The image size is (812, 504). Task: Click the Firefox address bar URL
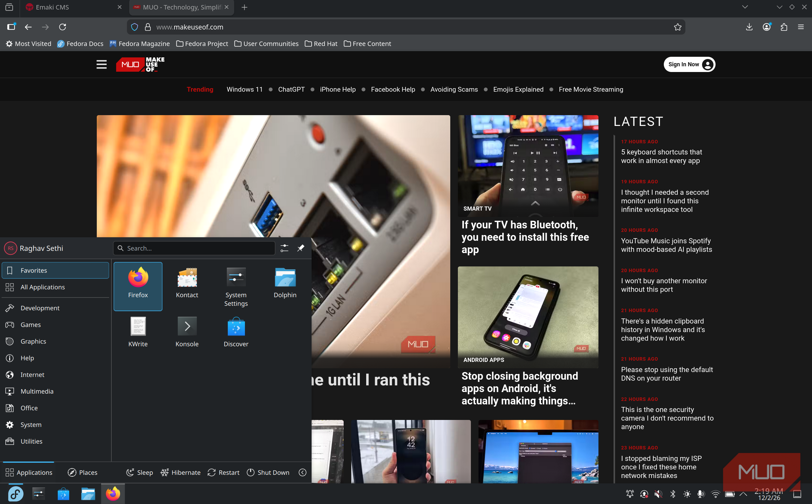pyautogui.click(x=406, y=27)
